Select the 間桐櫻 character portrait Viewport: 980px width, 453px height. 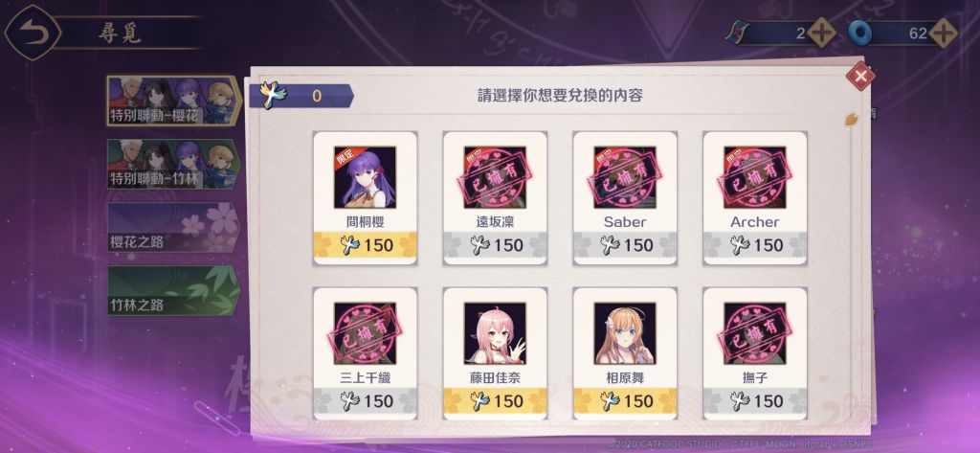pyautogui.click(x=365, y=177)
